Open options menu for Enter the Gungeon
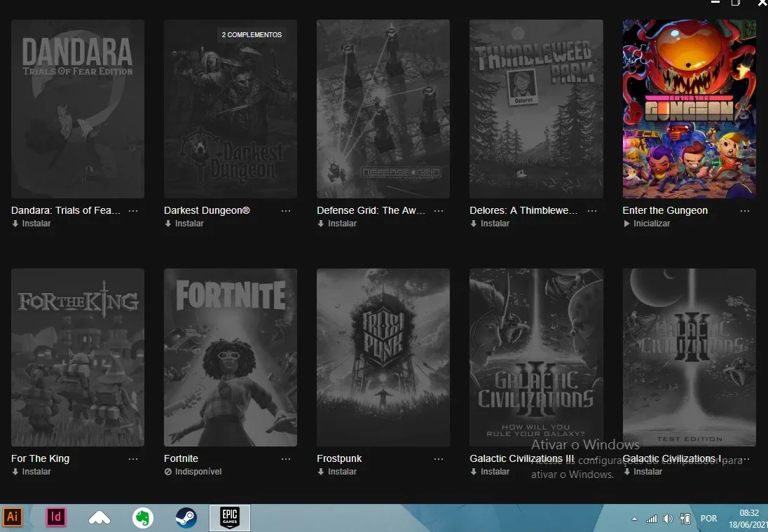Screen dimensions: 768x532 (745, 211)
